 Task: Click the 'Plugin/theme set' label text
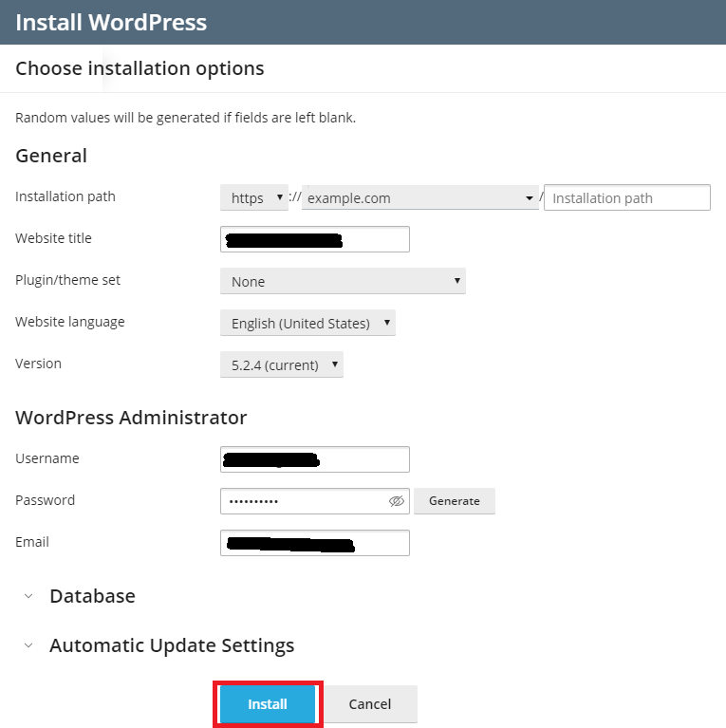pos(67,280)
